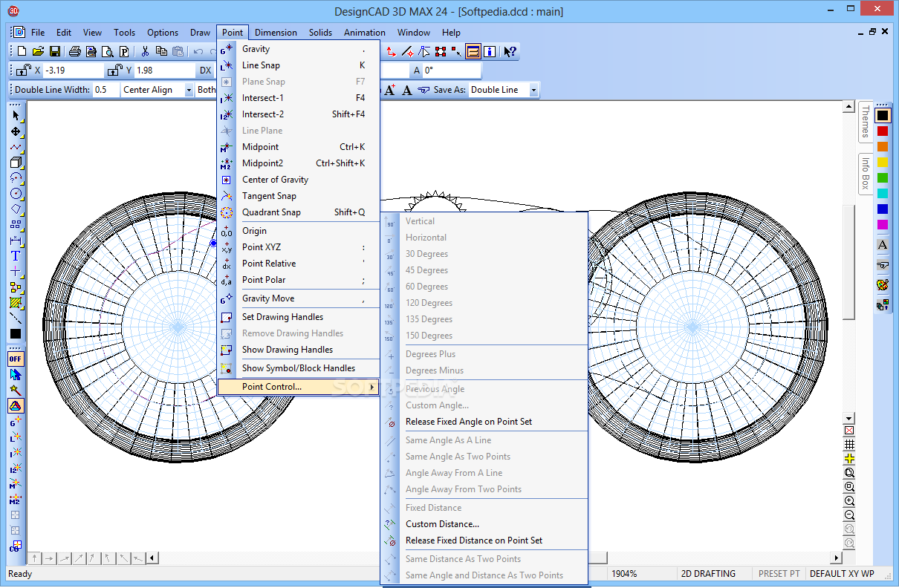The image size is (899, 588).
Task: Select Release Fixed Distance on Point Set
Action: click(484, 540)
